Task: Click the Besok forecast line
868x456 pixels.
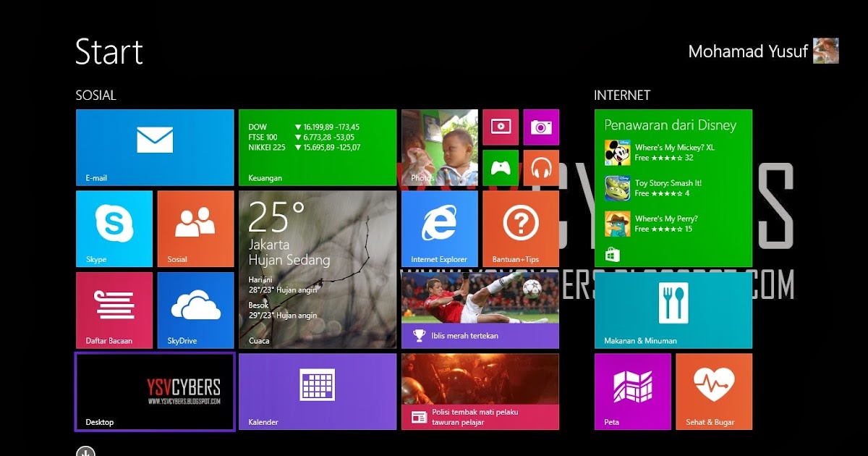Action: [283, 311]
